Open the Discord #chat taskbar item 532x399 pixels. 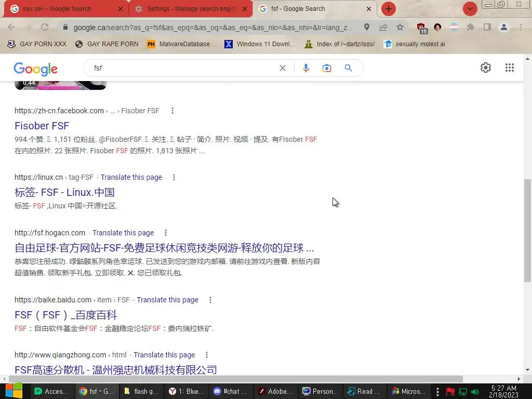(x=230, y=391)
